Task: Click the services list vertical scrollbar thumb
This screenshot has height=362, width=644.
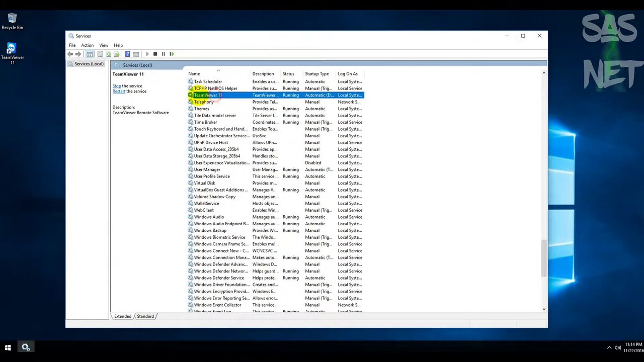Action: point(544,258)
